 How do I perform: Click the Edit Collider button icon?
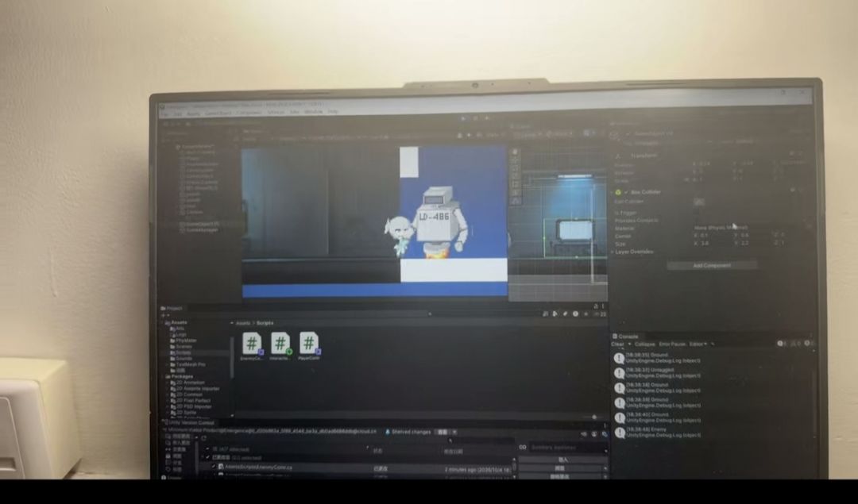pos(699,202)
